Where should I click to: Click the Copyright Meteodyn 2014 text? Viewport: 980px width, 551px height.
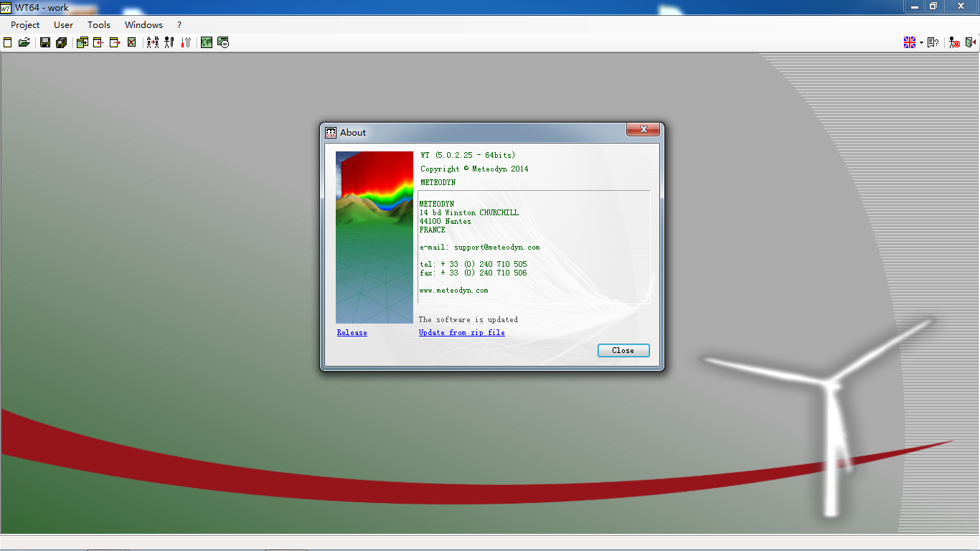pos(474,169)
